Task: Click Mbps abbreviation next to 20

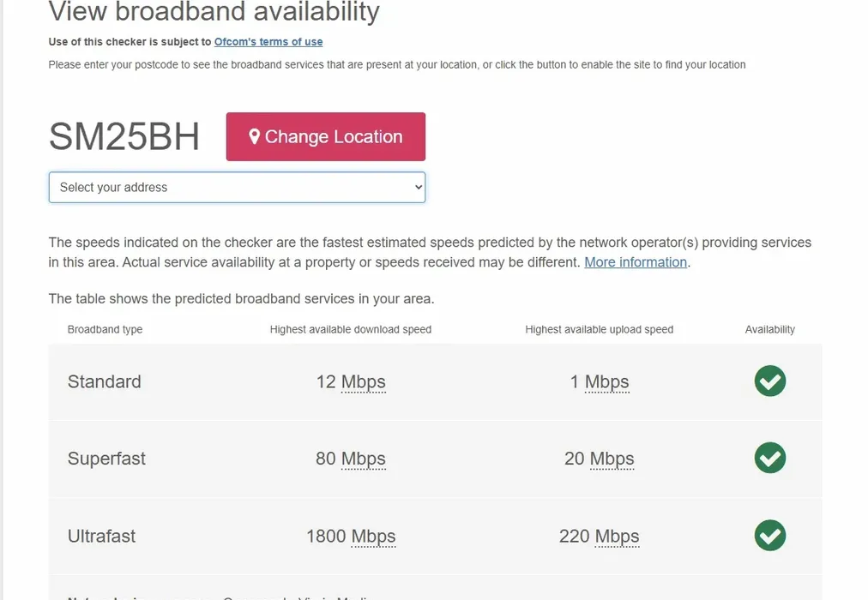Action: pos(612,459)
